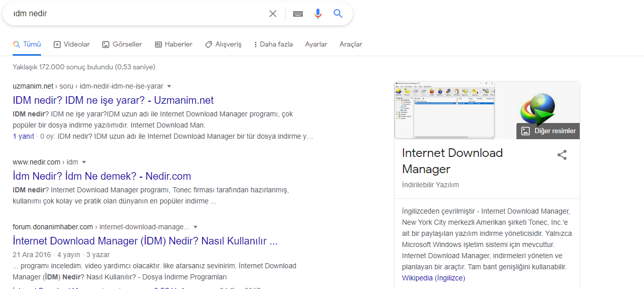Open 'İdm Nedir? İdm Ne demek?' result
The height and width of the screenshot is (289, 644).
(x=102, y=176)
